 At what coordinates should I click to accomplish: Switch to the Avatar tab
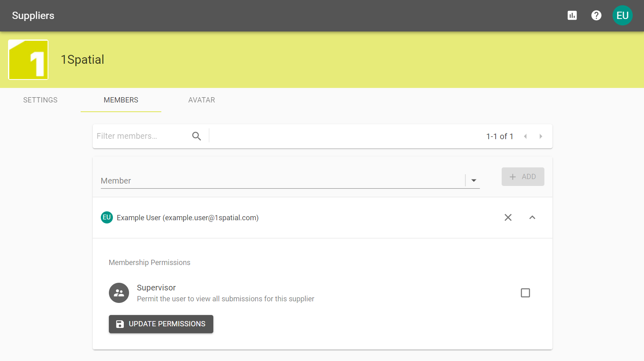pyautogui.click(x=202, y=100)
